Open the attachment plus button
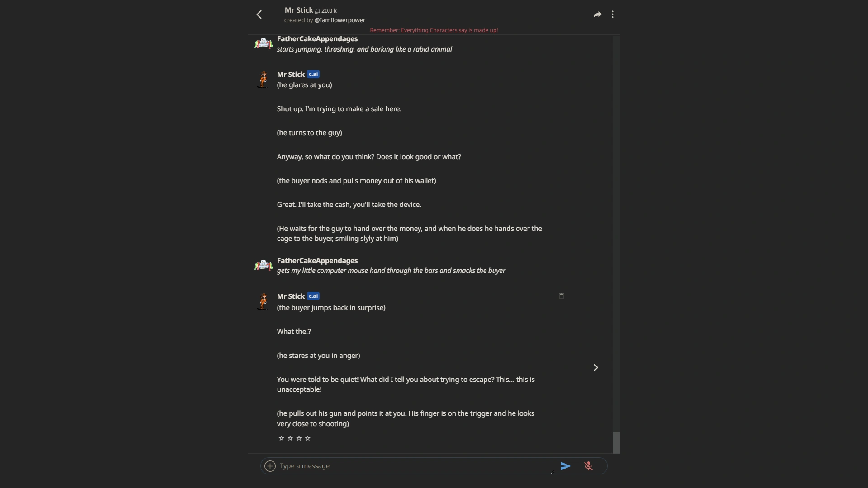The height and width of the screenshot is (488, 868). click(x=270, y=466)
